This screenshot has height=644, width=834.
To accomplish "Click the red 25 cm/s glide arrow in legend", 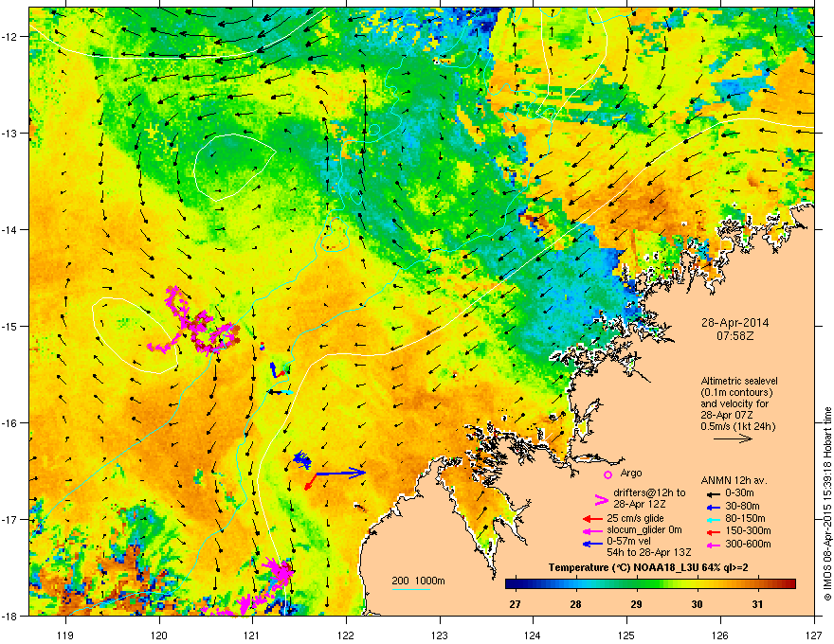I will tap(592, 519).
